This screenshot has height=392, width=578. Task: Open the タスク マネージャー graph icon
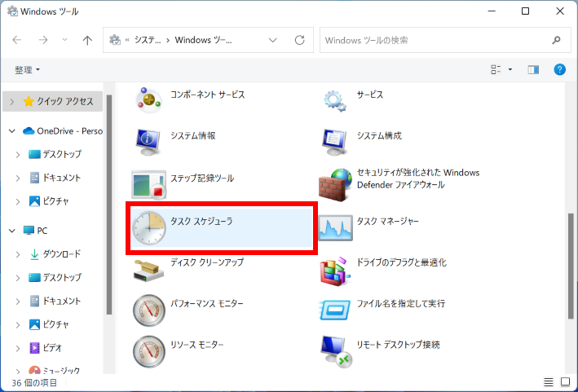pos(335,227)
